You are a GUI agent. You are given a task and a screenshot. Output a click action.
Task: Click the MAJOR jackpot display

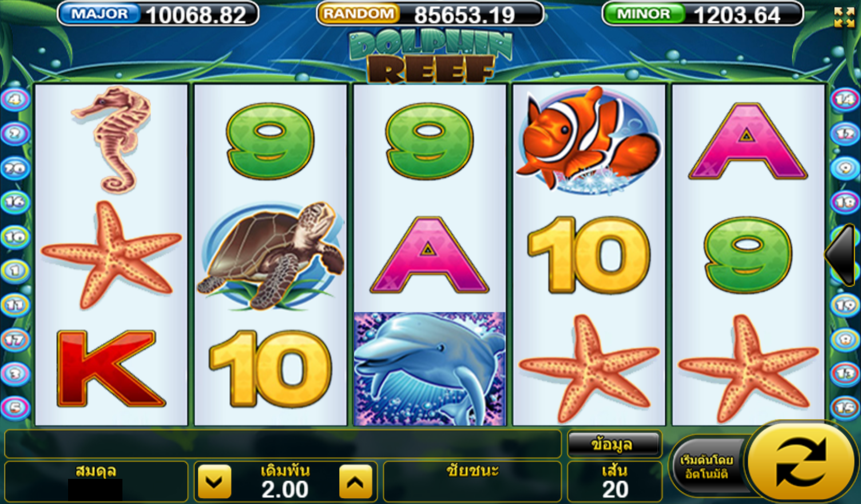pyautogui.click(x=158, y=14)
